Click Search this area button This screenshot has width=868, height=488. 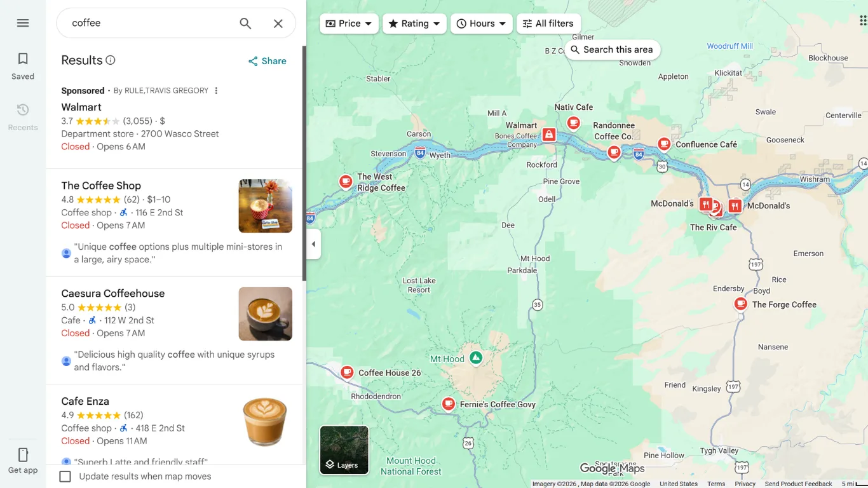(612, 50)
